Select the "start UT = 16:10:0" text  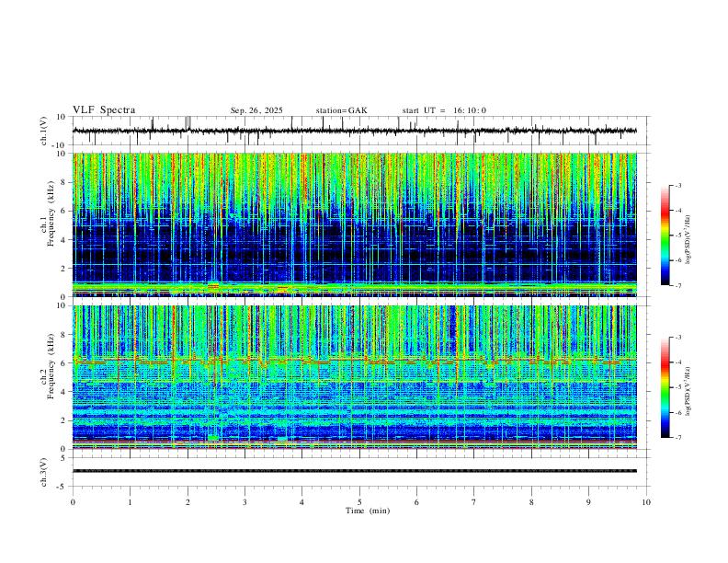444,110
